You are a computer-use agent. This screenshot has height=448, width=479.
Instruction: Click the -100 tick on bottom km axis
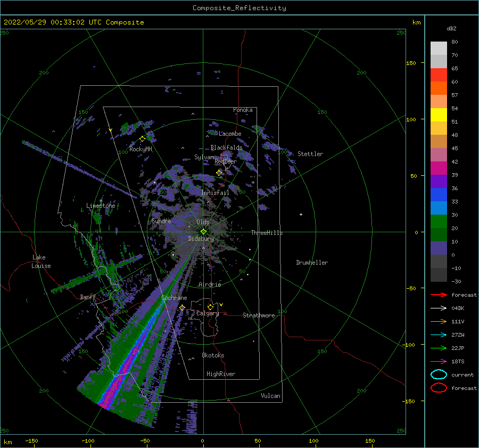point(88,441)
